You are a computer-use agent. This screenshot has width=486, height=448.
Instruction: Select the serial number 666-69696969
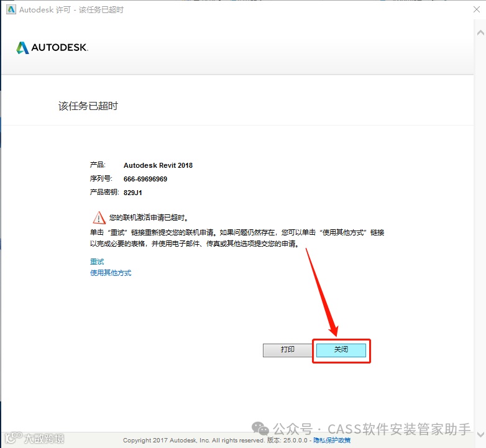coord(145,179)
